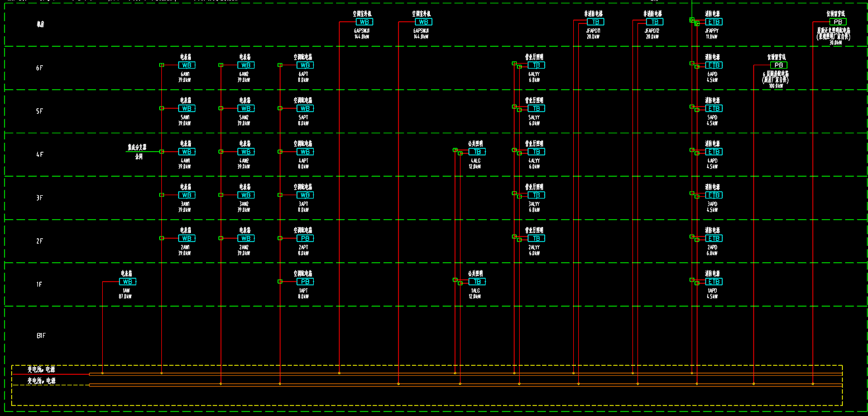Viewport: 868px width, 416px height.
Task: Select the TB box labeled JFAPDT2
Action: 655,22
